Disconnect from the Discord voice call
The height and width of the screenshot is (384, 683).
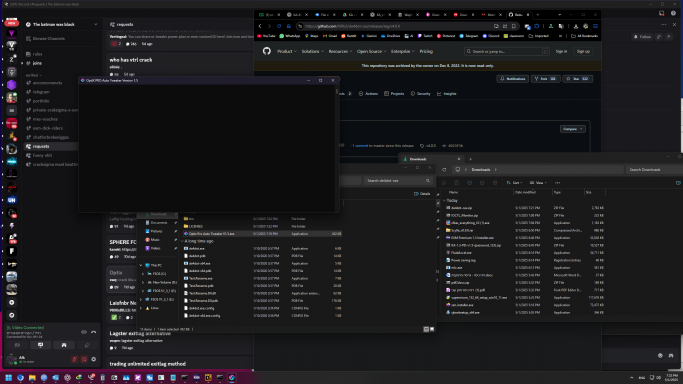(94, 332)
